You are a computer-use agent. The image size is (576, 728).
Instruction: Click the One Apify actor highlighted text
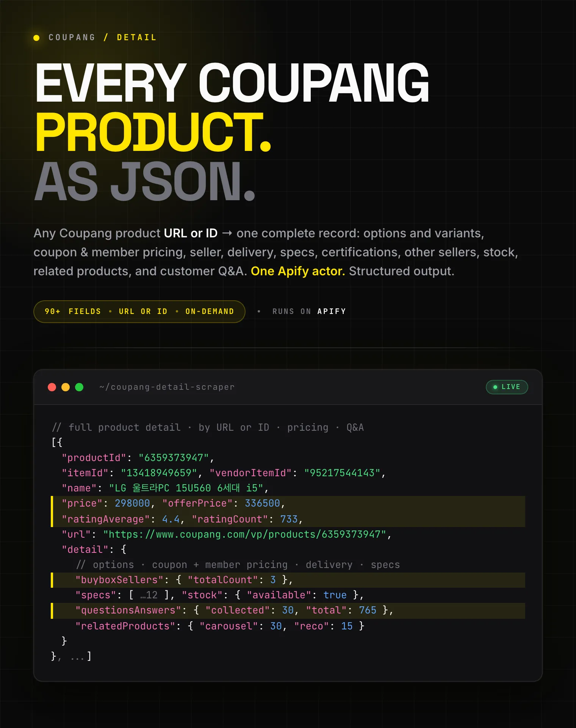(x=298, y=271)
